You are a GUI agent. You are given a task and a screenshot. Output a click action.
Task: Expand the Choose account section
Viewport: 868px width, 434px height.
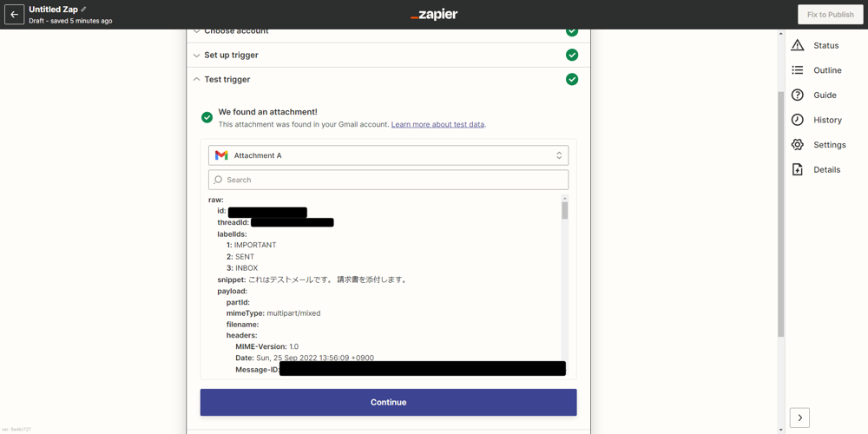coord(389,32)
